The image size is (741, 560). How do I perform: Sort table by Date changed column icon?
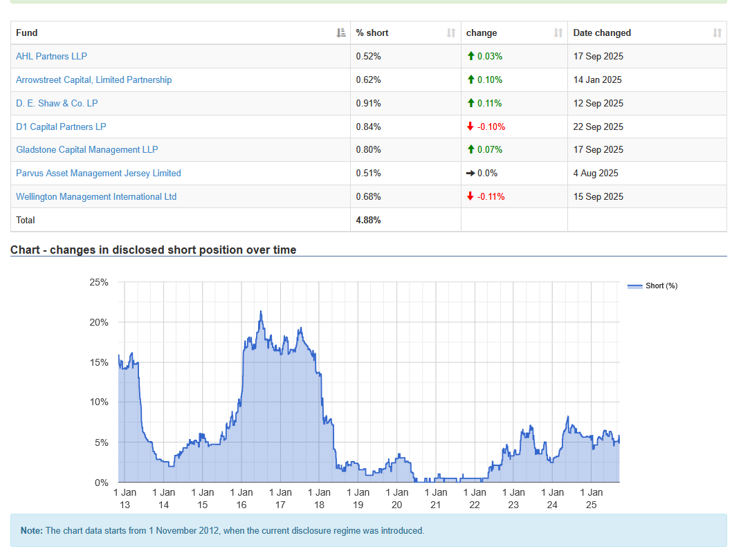[717, 32]
